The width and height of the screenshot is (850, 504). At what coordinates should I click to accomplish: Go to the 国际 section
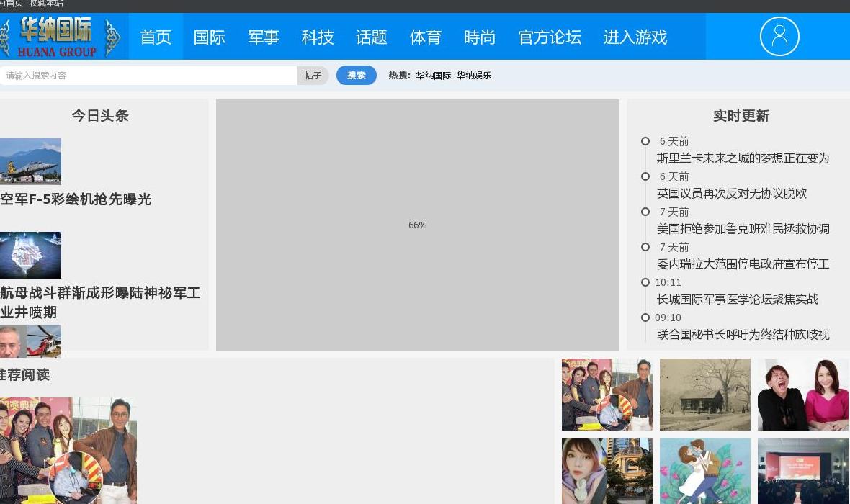209,37
